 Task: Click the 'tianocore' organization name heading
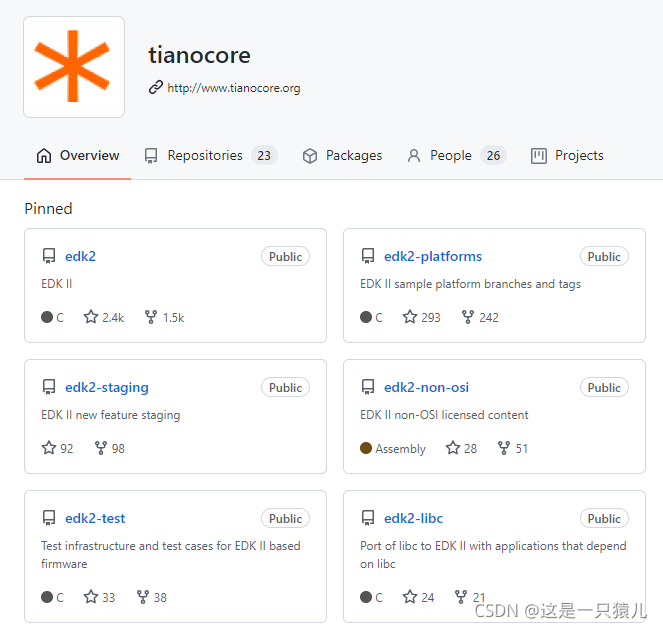click(199, 55)
